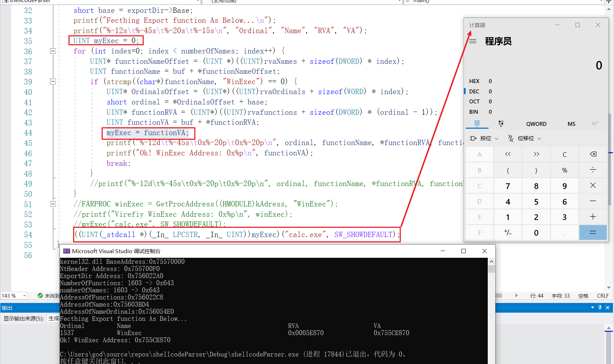Click digit 9 on calculator keypad
The width and height of the screenshot is (614, 364).
564,186
